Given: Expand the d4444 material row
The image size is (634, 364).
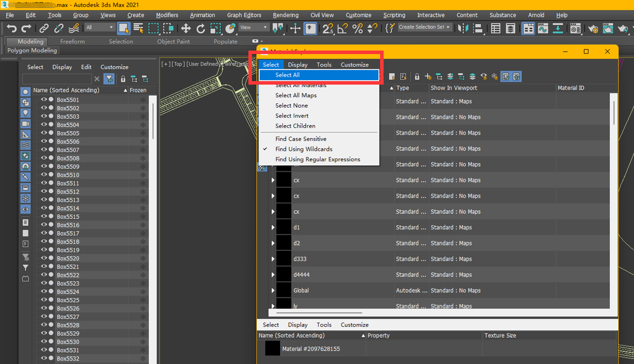Looking at the screenshot, I should coord(273,275).
